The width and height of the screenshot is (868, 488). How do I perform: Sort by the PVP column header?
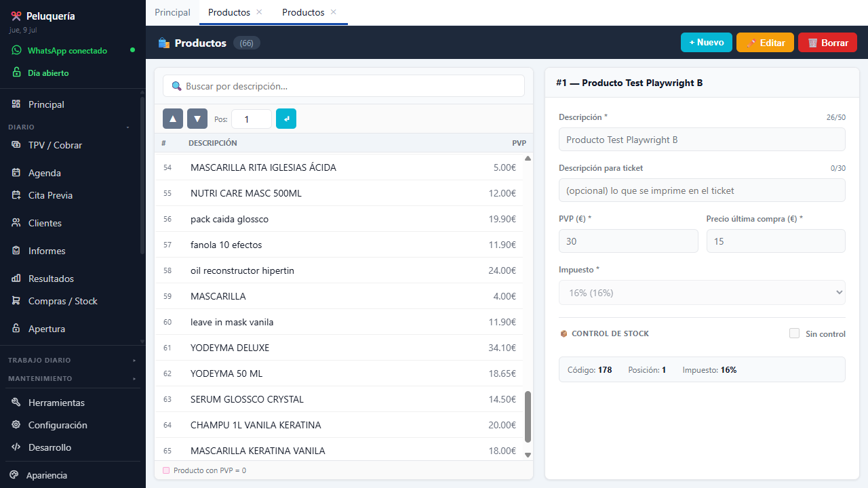[x=519, y=143]
